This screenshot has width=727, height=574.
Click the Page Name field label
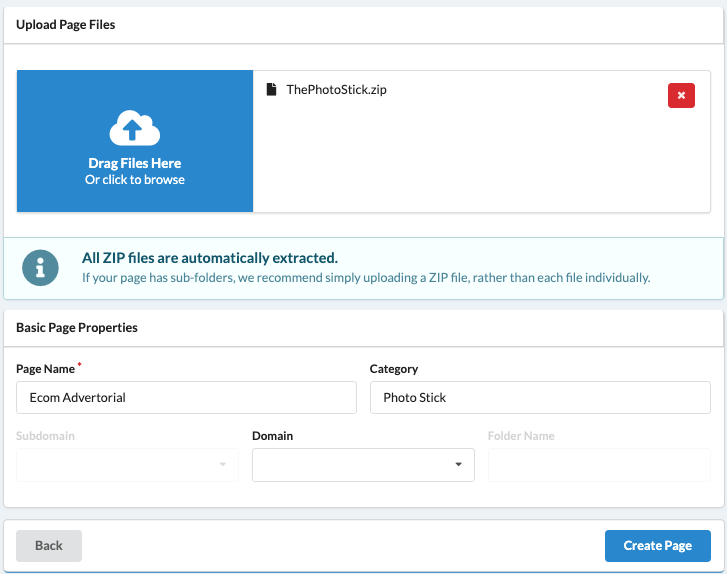45,369
